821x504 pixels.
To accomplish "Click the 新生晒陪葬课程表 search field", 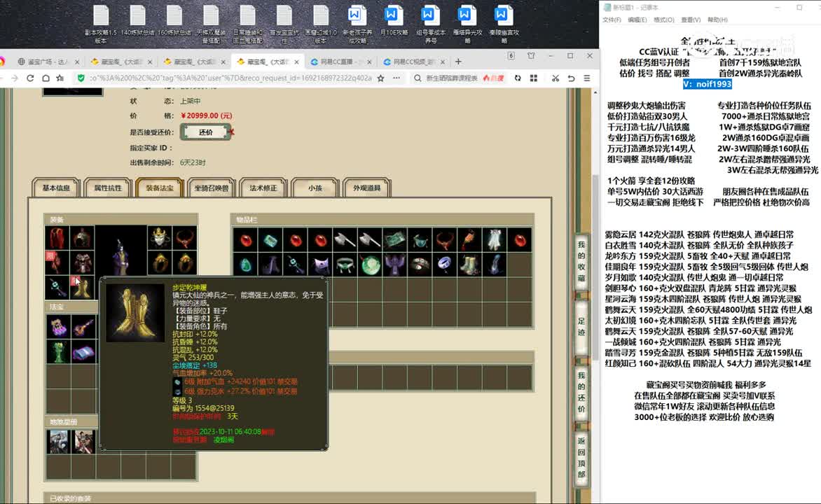I will pyautogui.click(x=451, y=78).
